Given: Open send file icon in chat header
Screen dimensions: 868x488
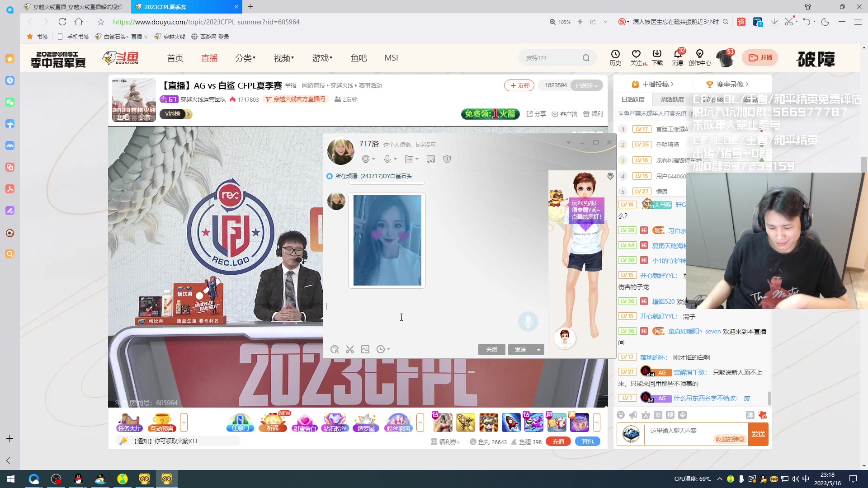Looking at the screenshot, I should (409, 159).
